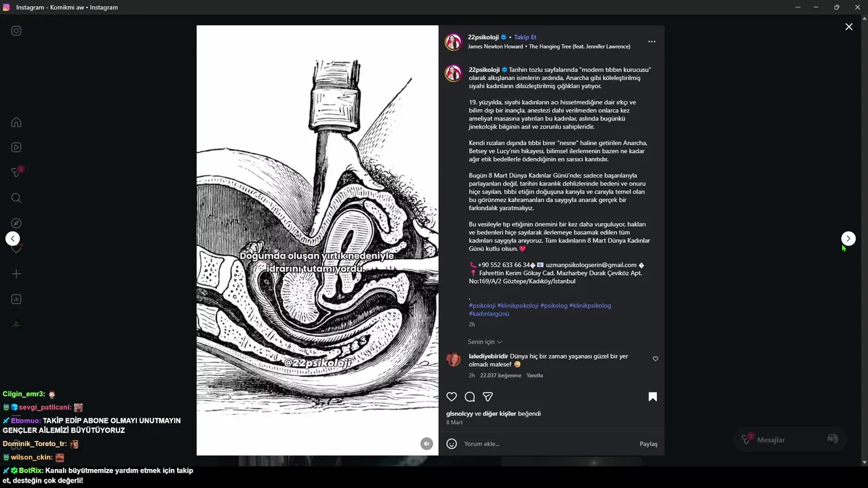Open Reels in left sidebar
The height and width of the screenshot is (488, 868).
pos(16,147)
